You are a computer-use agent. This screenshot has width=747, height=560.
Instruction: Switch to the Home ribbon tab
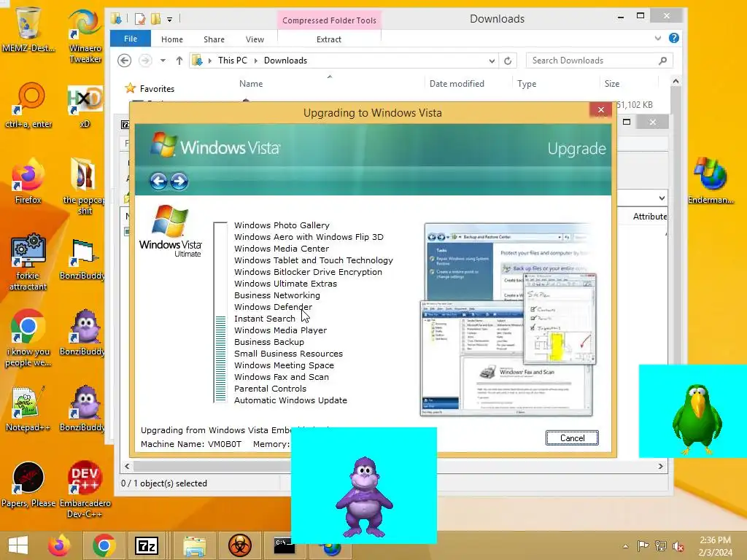(x=172, y=39)
